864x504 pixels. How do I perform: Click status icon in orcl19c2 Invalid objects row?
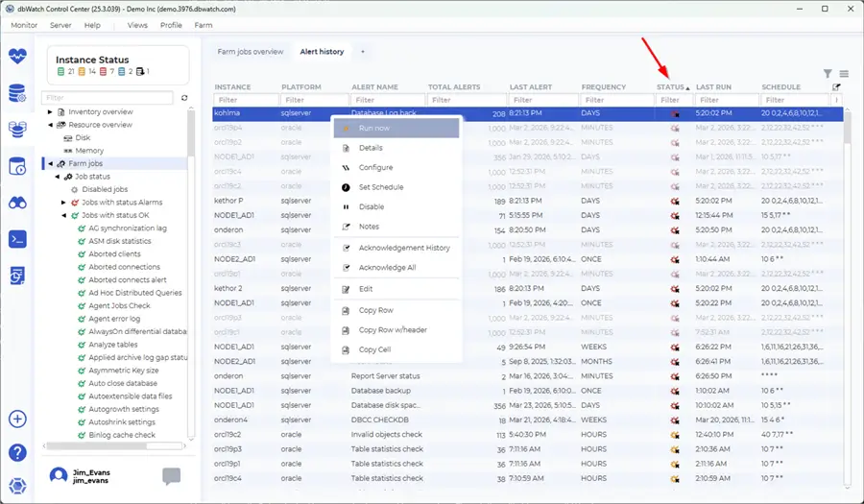pos(675,435)
